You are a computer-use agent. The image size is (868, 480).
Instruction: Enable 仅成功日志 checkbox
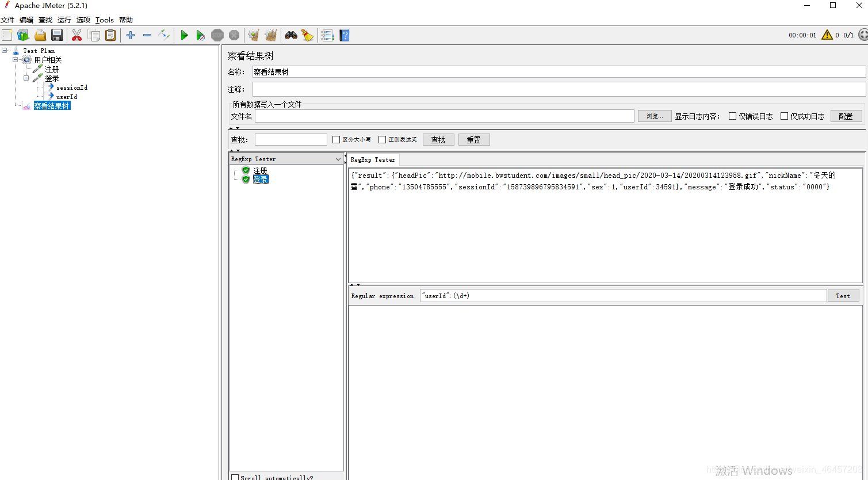(x=784, y=116)
